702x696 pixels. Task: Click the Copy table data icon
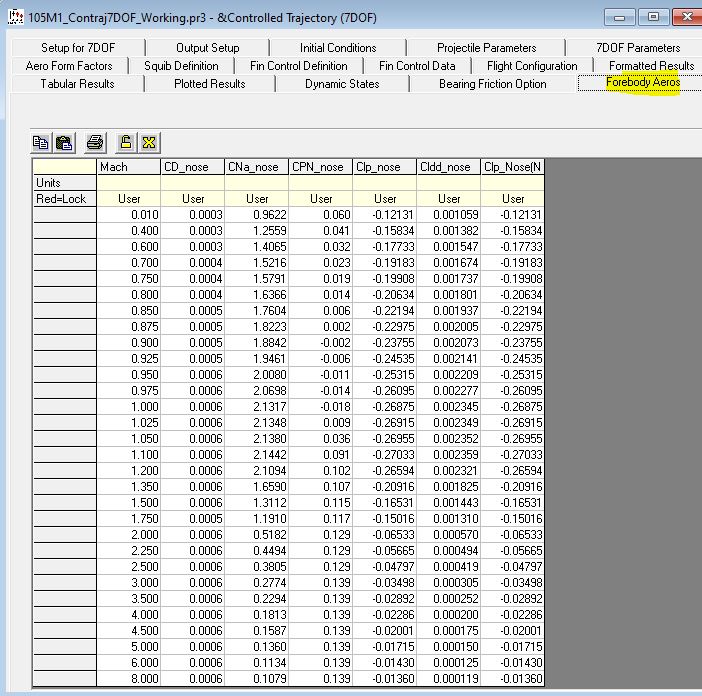(x=41, y=142)
